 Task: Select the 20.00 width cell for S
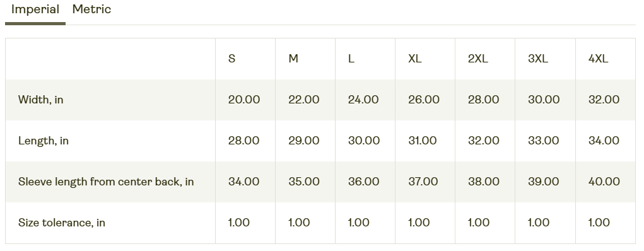244,100
